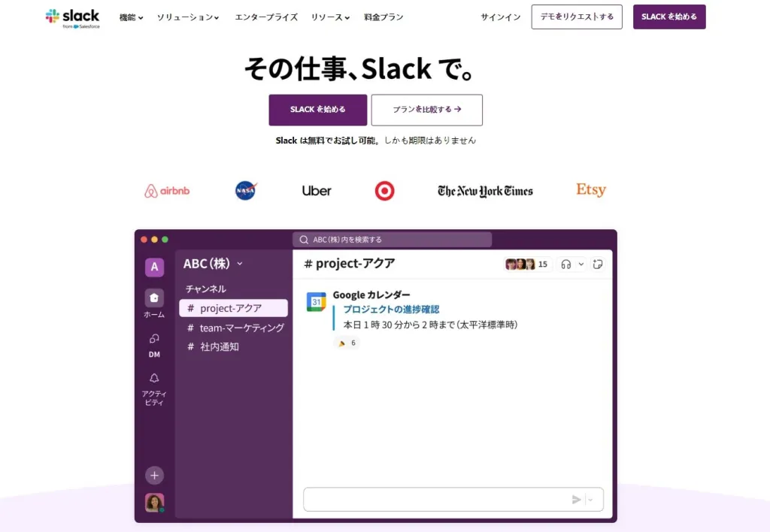
Task: Click the user profile avatar
Action: 154,503
